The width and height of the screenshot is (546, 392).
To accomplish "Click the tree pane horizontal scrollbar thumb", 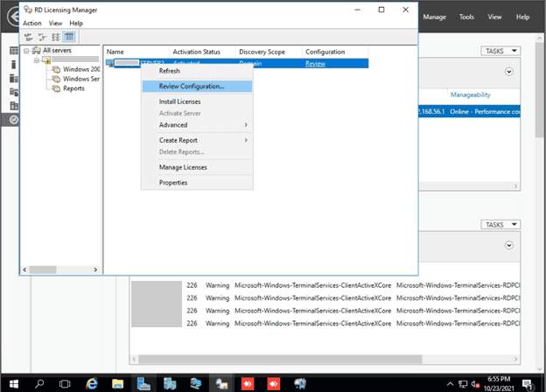I will click(43, 269).
